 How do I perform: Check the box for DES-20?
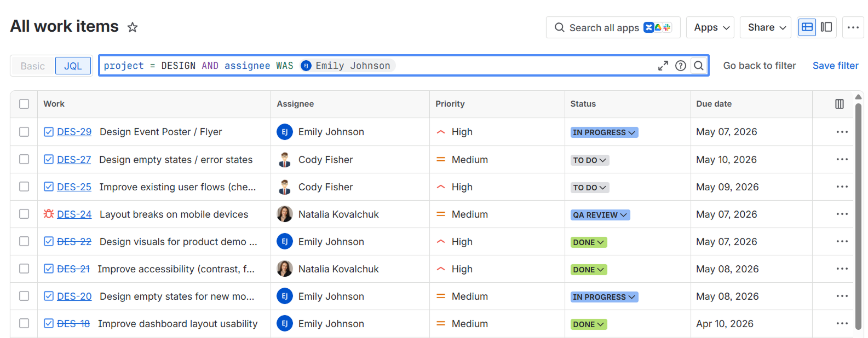(x=24, y=296)
